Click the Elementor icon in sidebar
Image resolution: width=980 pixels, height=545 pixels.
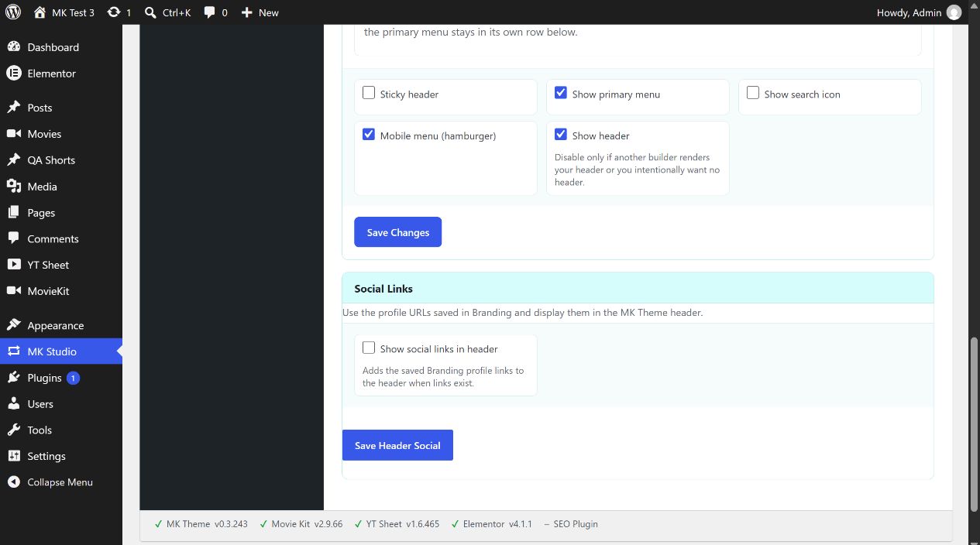tap(13, 74)
